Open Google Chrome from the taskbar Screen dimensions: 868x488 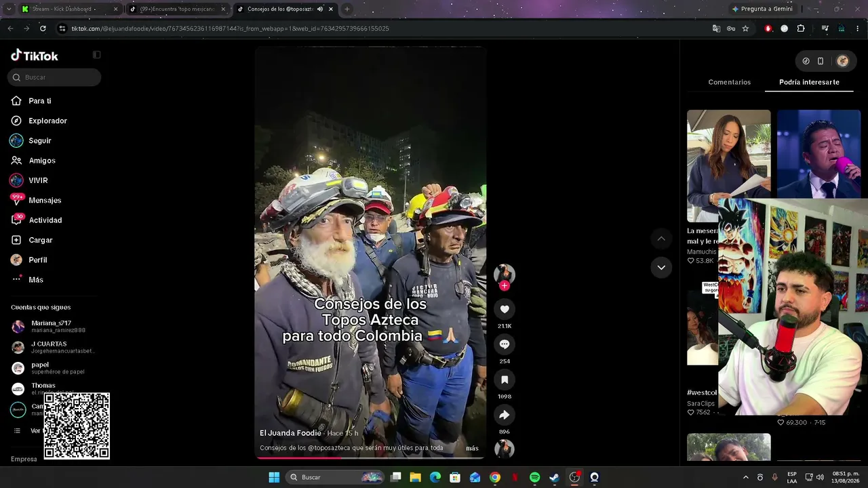coord(495,477)
